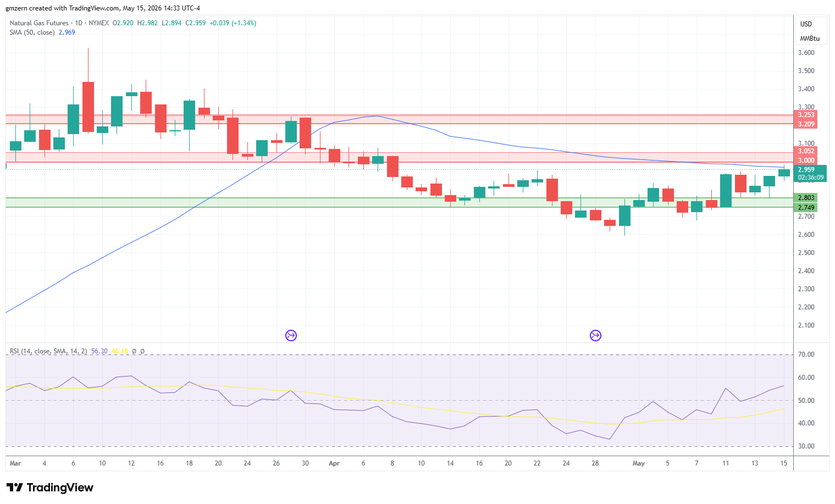Image resolution: width=835 pixels, height=504 pixels.
Task: Select the 3.000 price level label
Action: [806, 160]
